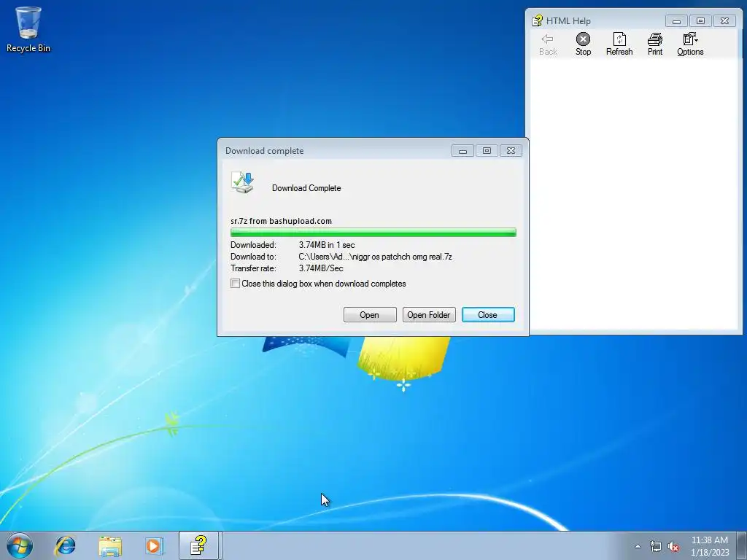Launch Windows Media Player from taskbar

pos(155,545)
